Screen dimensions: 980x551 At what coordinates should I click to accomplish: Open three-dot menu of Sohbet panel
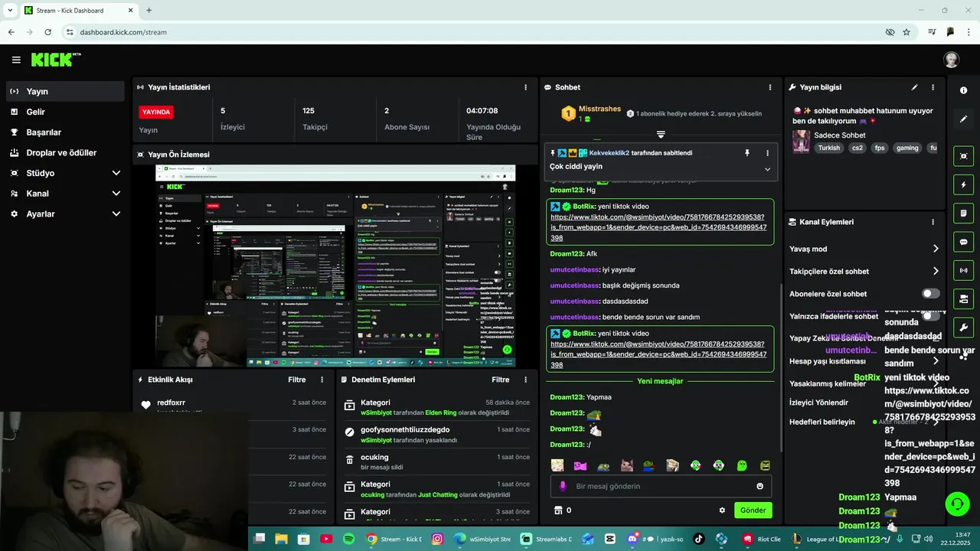[770, 87]
